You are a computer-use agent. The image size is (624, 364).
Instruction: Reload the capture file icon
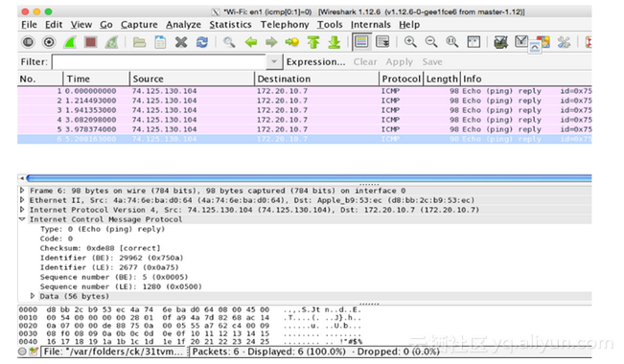click(x=202, y=42)
